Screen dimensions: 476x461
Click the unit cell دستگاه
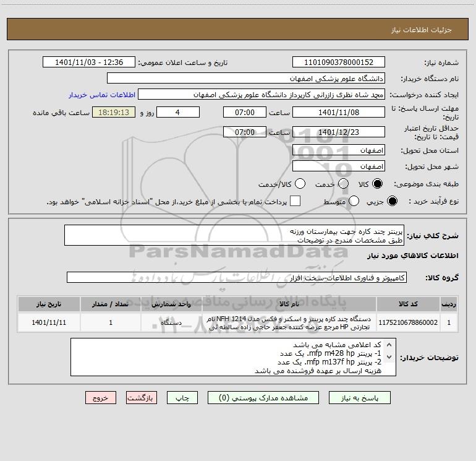[x=171, y=322]
